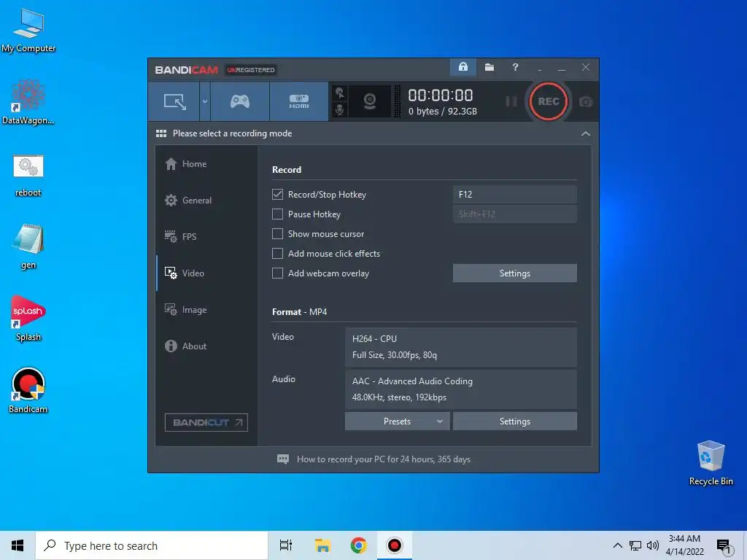Click the reboot desktop icon
747x560 pixels.
click(28, 175)
